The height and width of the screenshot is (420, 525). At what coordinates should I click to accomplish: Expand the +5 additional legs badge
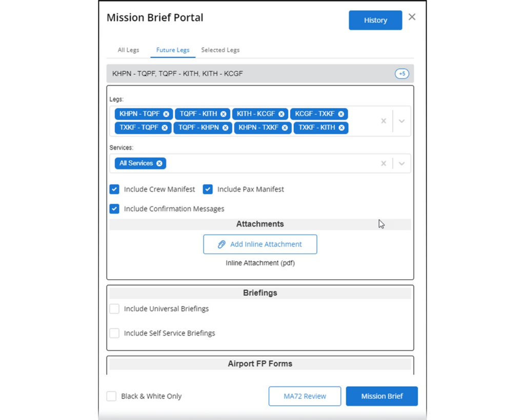[402, 74]
